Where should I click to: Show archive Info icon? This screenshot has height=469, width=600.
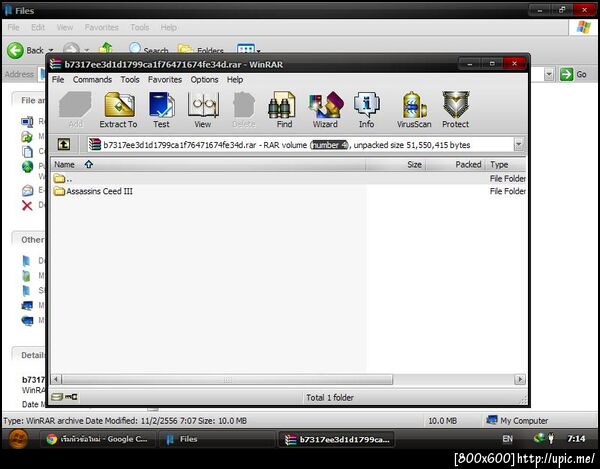[x=367, y=110]
